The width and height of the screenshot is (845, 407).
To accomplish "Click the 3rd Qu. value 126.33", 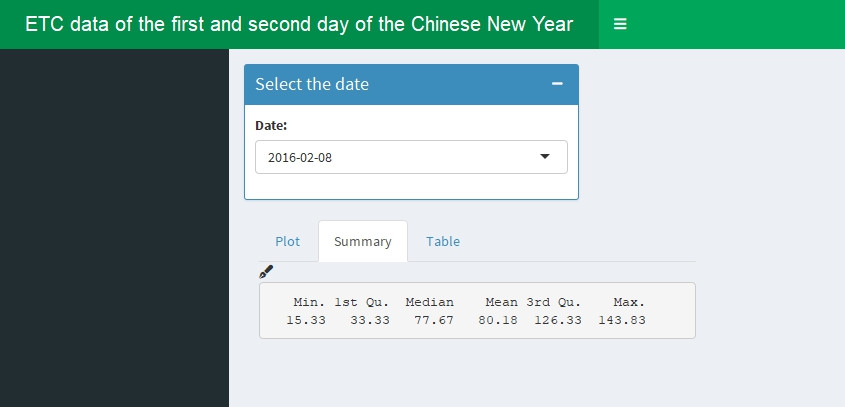I will 558,320.
